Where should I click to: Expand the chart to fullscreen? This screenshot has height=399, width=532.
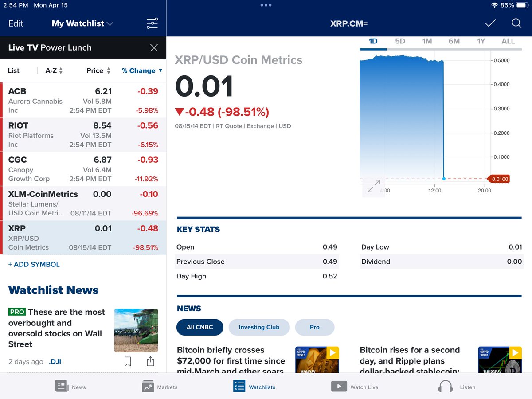pos(374,186)
